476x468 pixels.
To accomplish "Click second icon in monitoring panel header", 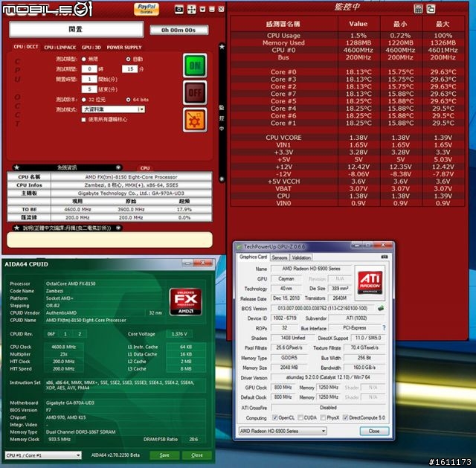I will point(431,9).
